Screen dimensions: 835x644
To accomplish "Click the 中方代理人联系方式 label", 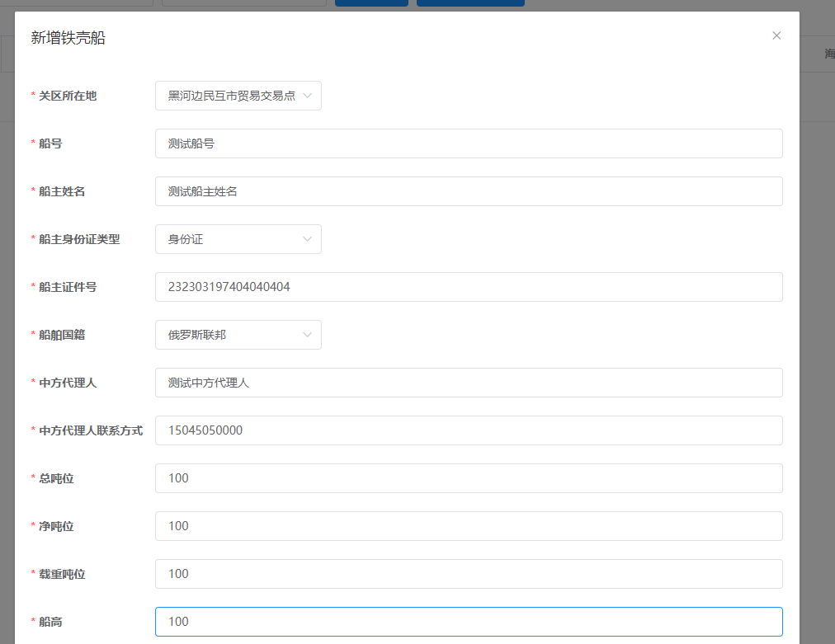I will coord(91,430).
